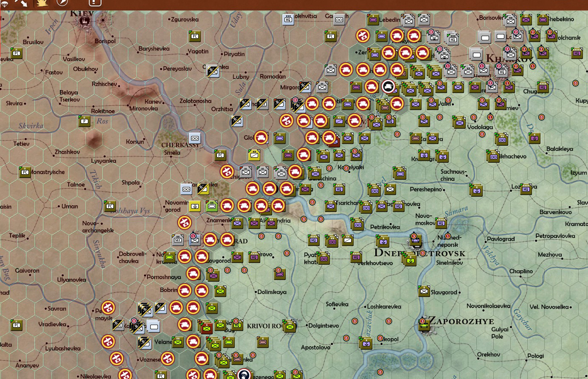Click the Zaporozhye city label
This screenshot has width=588, height=379.
461,321
